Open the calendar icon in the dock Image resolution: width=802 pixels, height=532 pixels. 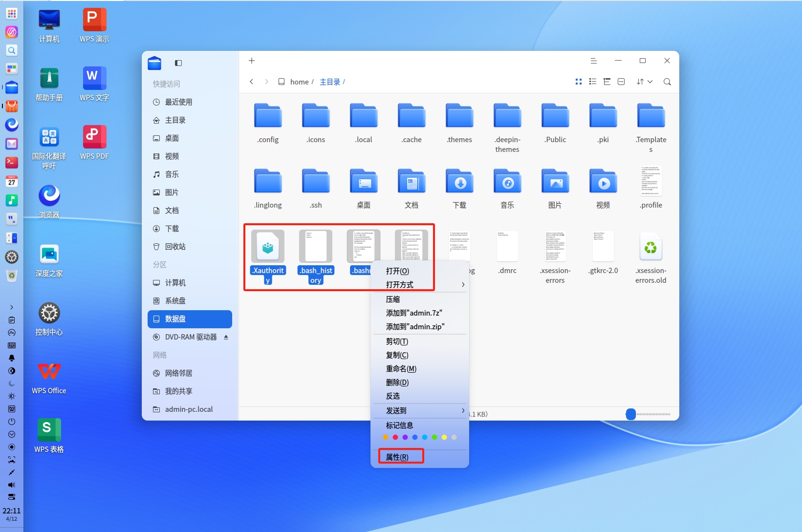[x=12, y=181]
